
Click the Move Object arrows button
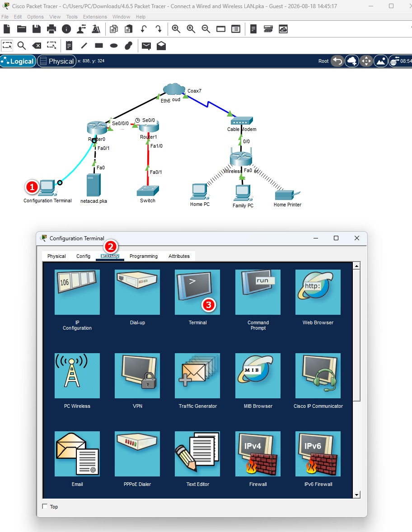click(x=366, y=61)
